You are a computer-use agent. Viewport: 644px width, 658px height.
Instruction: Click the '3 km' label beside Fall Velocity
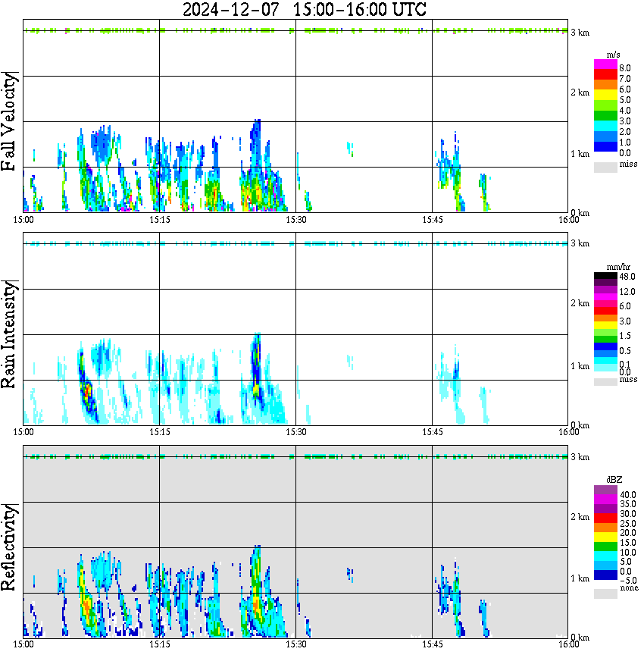click(x=580, y=33)
